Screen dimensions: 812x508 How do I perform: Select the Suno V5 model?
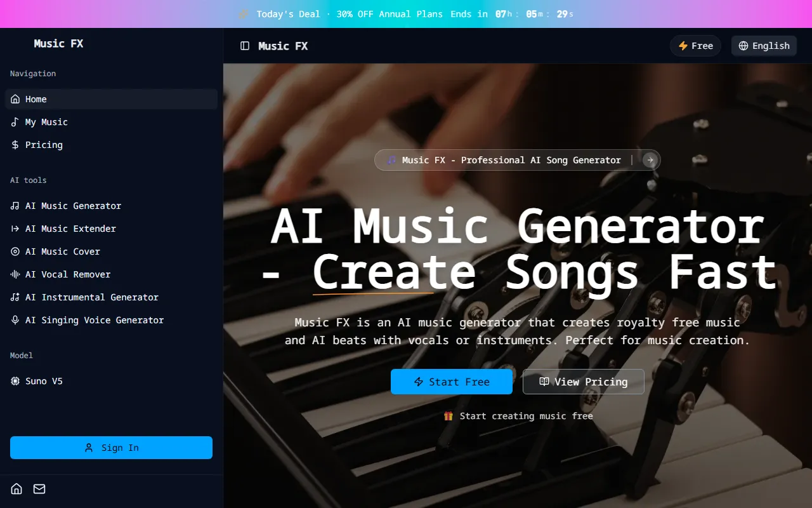click(111, 381)
